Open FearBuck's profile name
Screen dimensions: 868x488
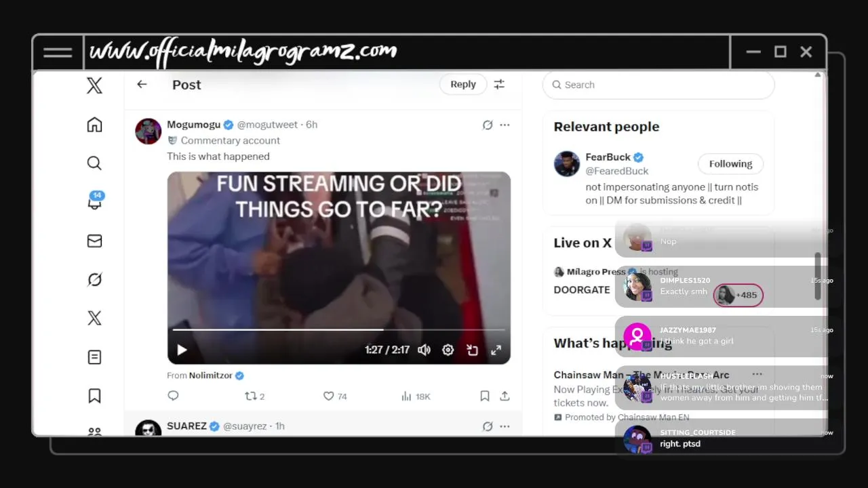coord(608,157)
